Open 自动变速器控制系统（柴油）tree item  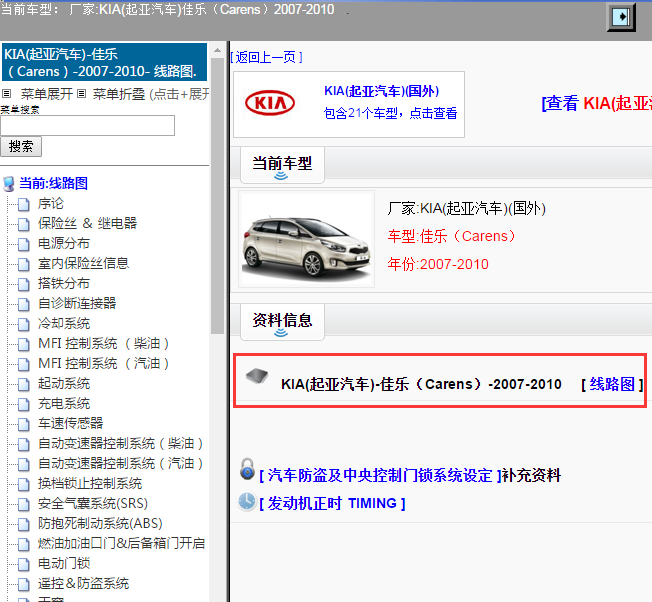tap(120, 444)
